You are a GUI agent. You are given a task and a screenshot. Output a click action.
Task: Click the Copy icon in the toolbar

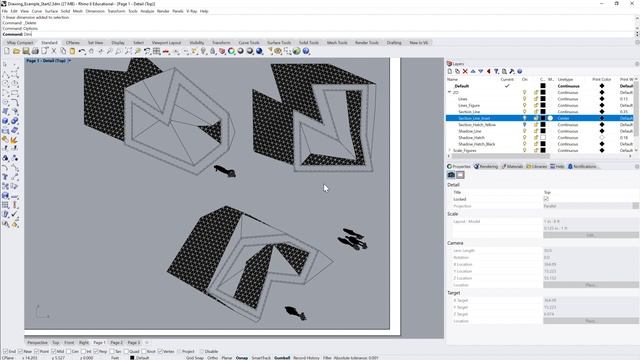click(63, 51)
